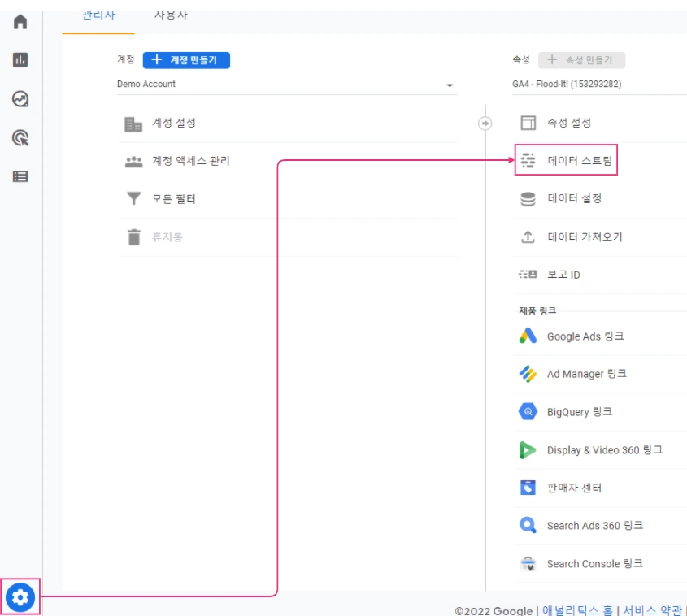Click Display & Video 360 play icon
Image resolution: width=687 pixels, height=616 pixels.
click(x=528, y=450)
